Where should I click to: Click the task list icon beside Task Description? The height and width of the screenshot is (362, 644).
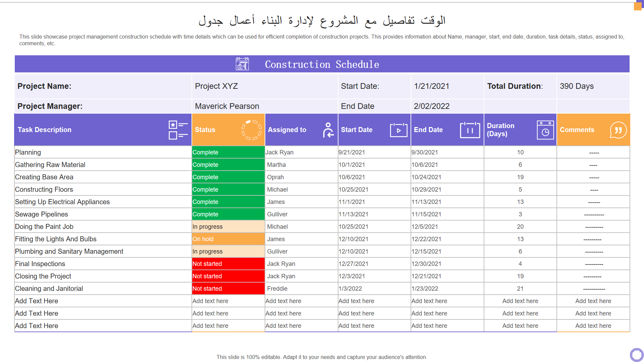coord(178,130)
